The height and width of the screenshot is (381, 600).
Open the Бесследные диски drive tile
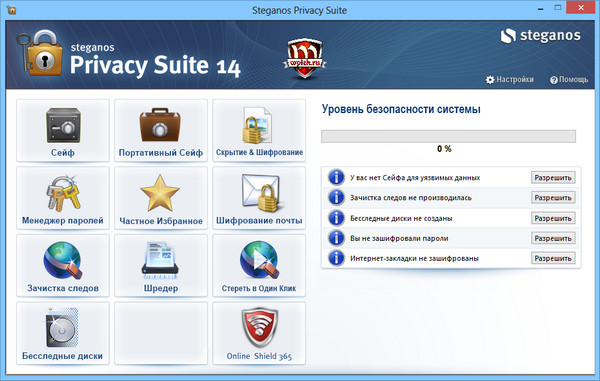(x=63, y=333)
